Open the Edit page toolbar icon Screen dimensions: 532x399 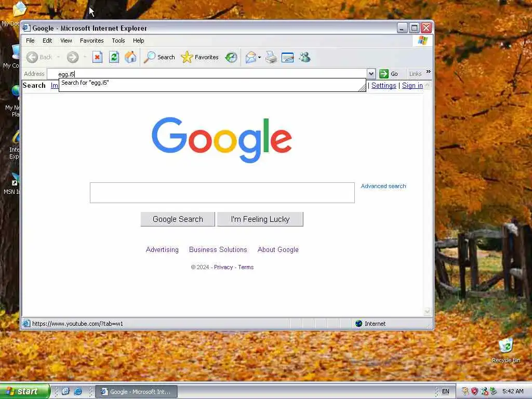tap(287, 57)
